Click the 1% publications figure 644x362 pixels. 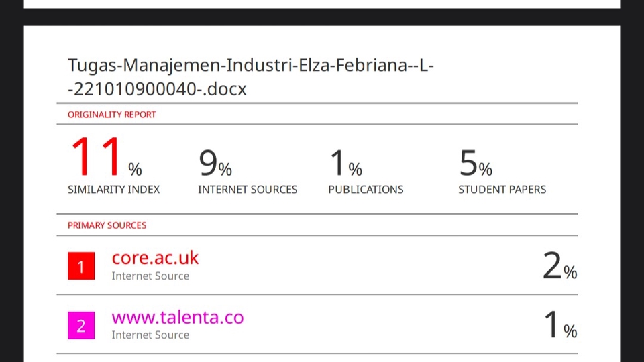pos(345,163)
